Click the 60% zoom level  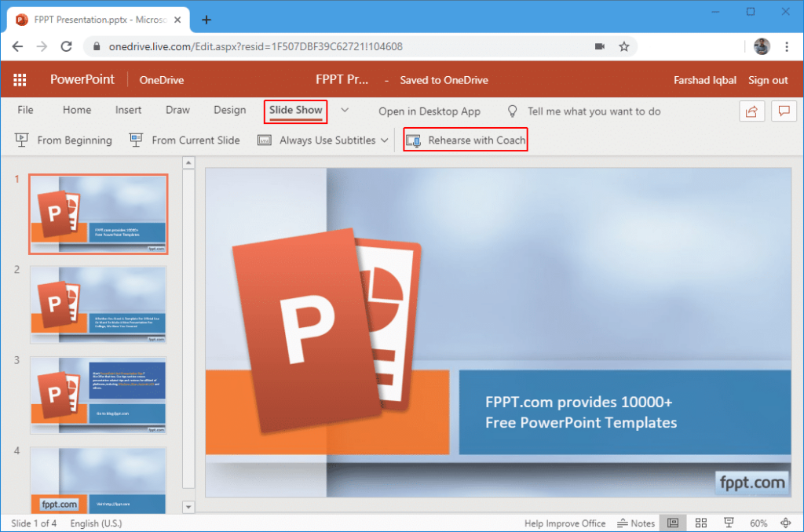[758, 523]
